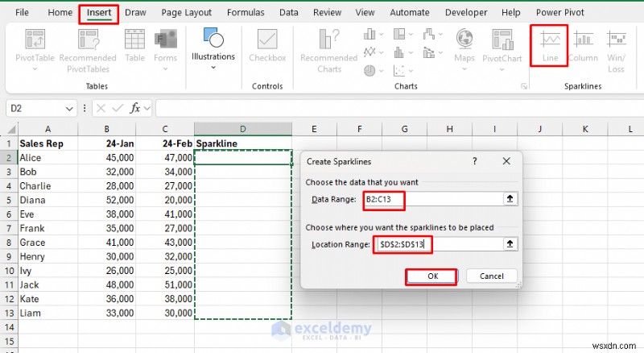Screen dimensions: 644x353
Task: Close the Create Sparklines dialog
Action: pos(506,161)
